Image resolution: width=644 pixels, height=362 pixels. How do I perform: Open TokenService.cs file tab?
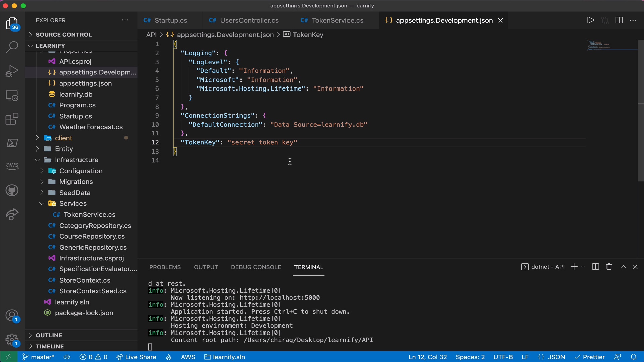[x=337, y=20]
